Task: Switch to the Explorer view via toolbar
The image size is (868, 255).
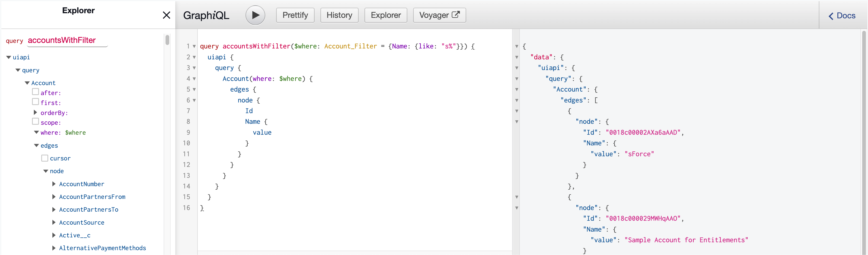Action: coord(386,15)
